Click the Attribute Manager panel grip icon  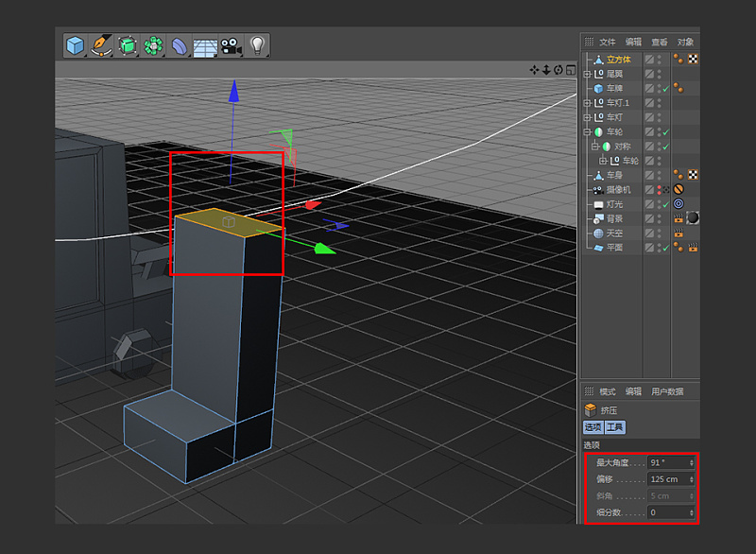pos(589,391)
